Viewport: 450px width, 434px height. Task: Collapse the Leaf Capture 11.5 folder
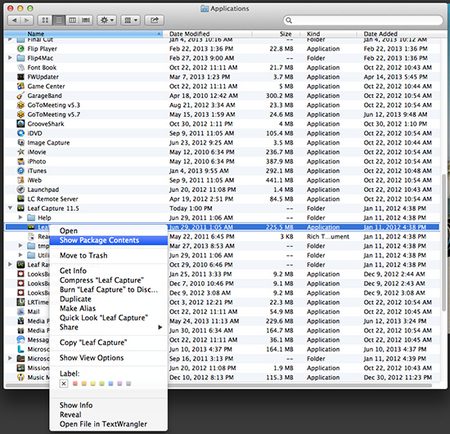click(10, 208)
